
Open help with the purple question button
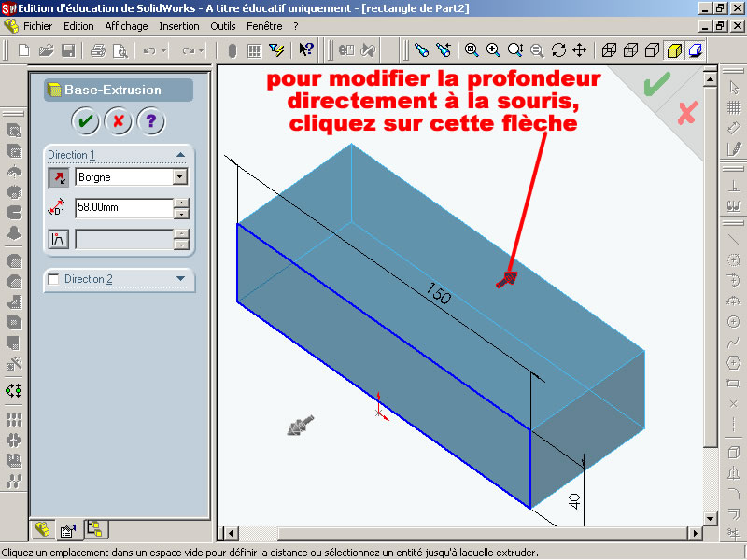coord(151,121)
